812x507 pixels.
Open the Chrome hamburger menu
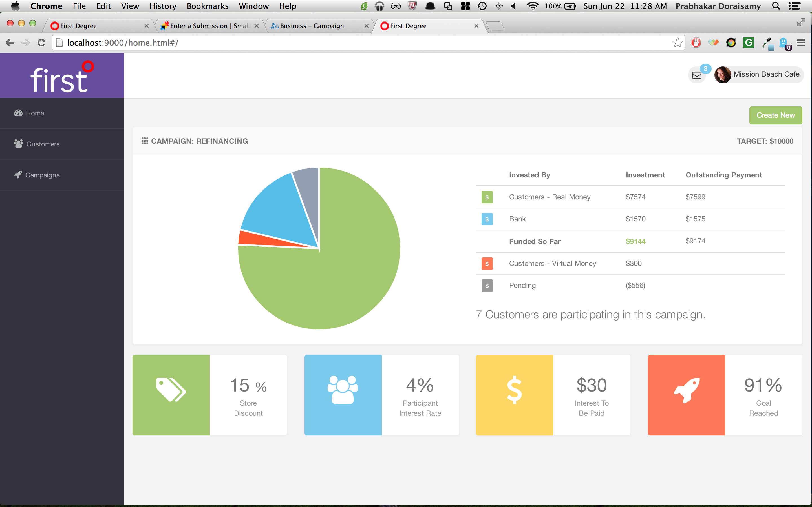click(801, 43)
